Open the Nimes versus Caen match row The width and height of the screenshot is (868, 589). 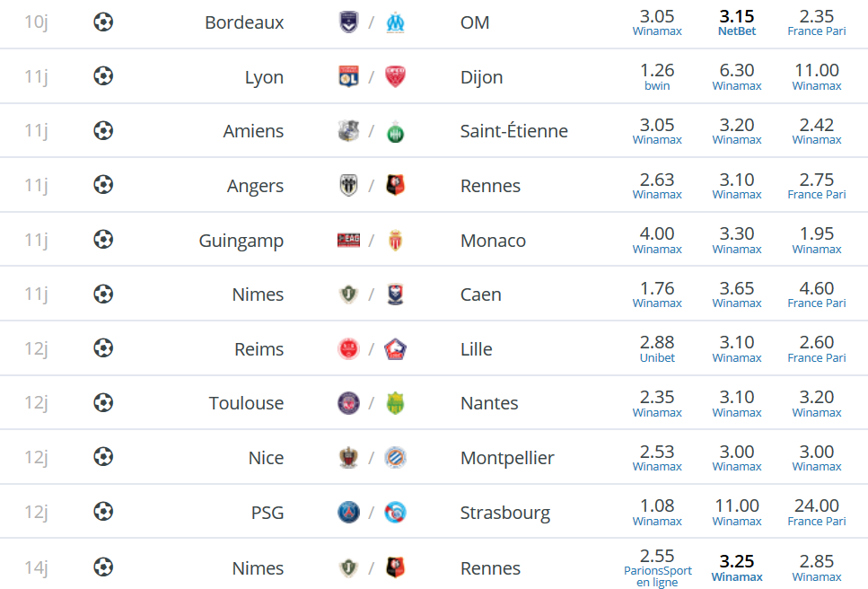point(434,294)
